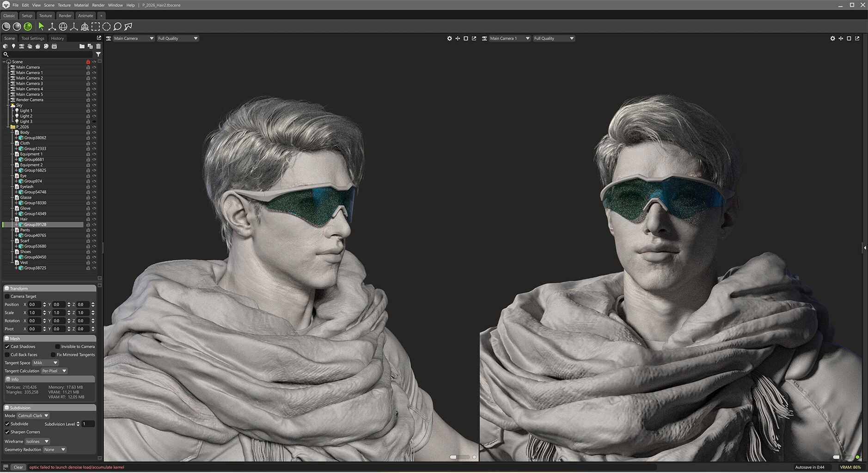Uncheck the Cast Shadows checkbox

click(x=7, y=346)
